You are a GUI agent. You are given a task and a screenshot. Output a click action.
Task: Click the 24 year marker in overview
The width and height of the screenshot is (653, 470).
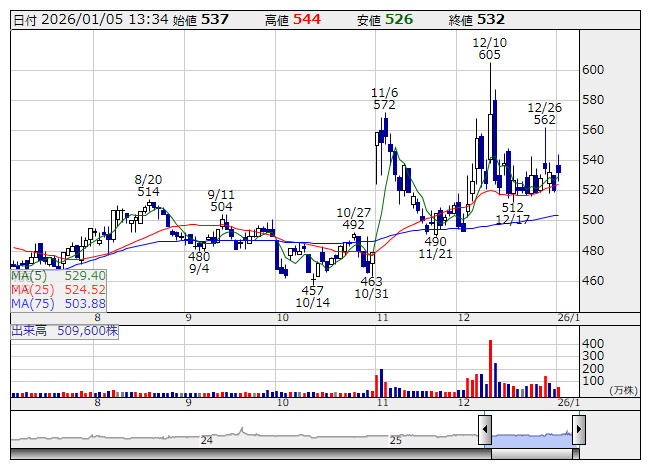[207, 440]
